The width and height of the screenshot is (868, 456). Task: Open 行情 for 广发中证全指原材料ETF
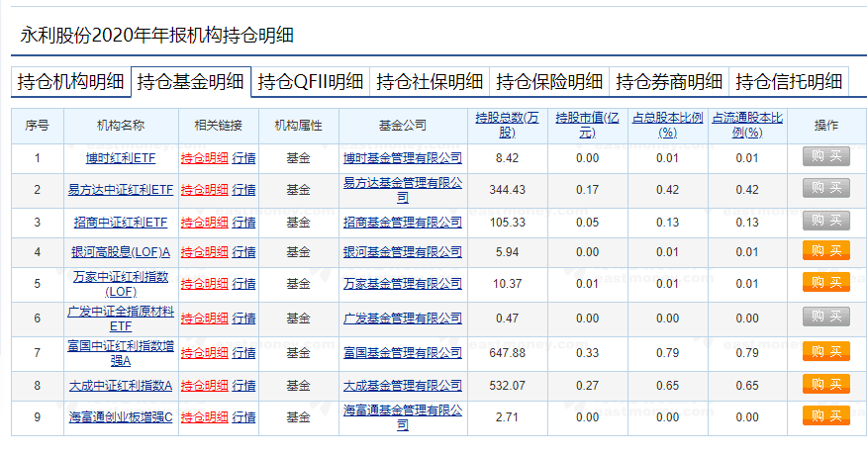243,319
